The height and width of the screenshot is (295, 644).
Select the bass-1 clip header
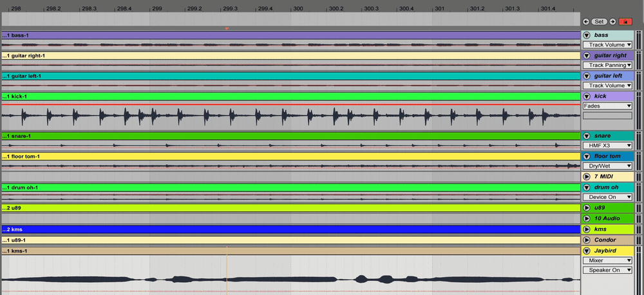(290, 35)
